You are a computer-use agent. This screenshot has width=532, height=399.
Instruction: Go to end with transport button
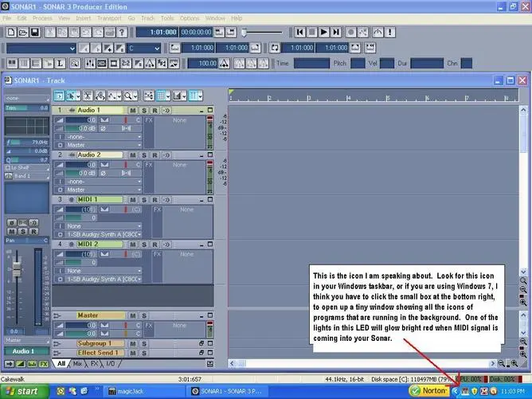[x=336, y=32]
